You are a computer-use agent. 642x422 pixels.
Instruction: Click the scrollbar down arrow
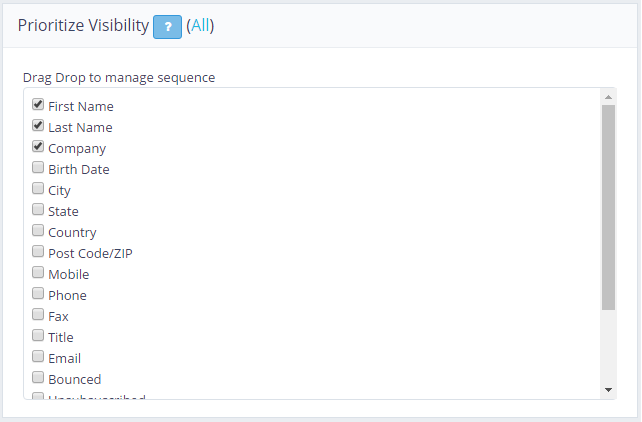point(608,389)
